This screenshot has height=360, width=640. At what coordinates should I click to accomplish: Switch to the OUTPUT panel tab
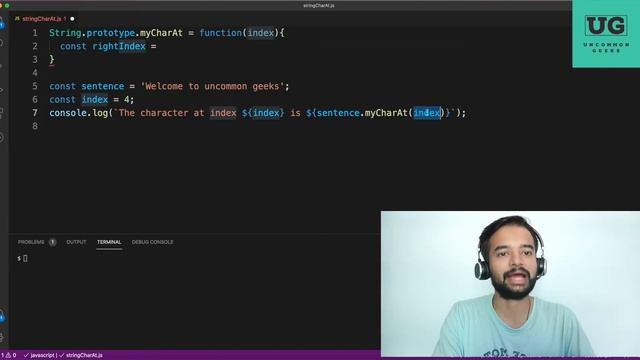[x=76, y=242]
